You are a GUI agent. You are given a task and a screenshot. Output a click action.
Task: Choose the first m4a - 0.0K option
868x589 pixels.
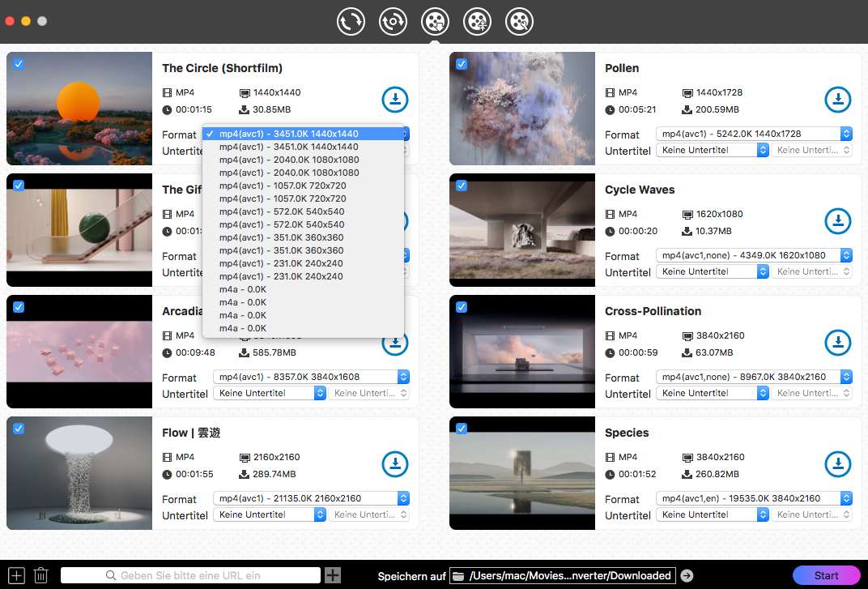[x=242, y=289]
